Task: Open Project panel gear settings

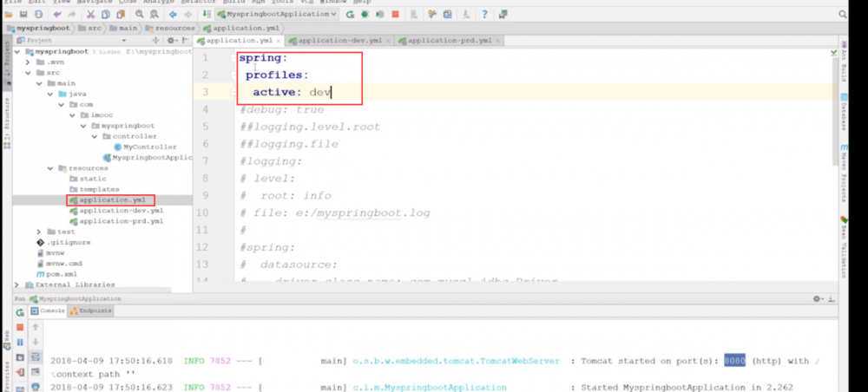Action: click(x=172, y=40)
